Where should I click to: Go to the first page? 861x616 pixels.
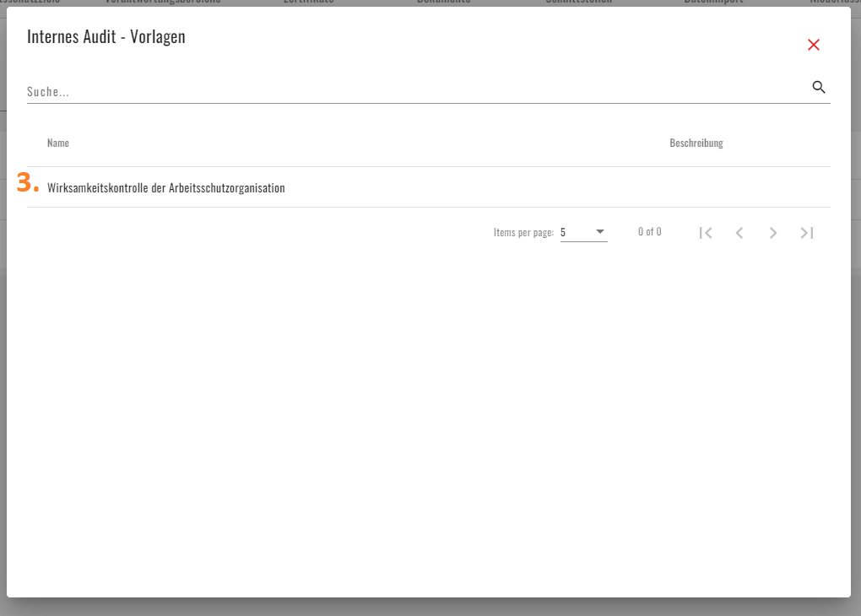click(x=707, y=233)
